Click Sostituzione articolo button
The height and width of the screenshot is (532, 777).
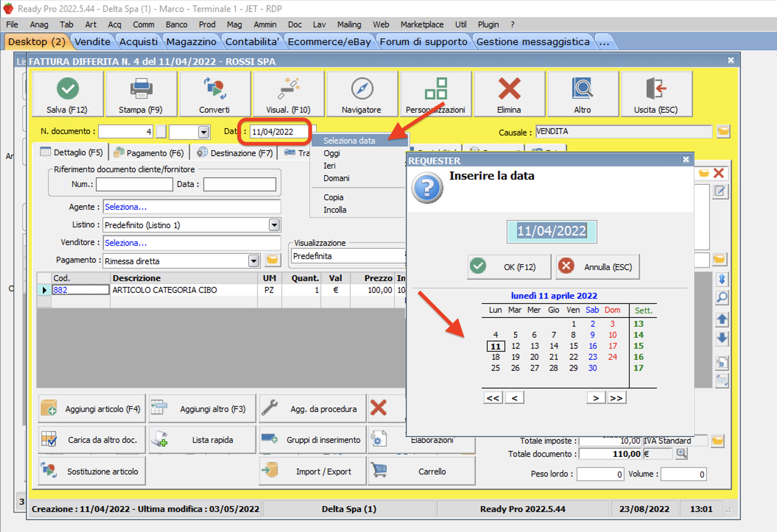(92, 471)
